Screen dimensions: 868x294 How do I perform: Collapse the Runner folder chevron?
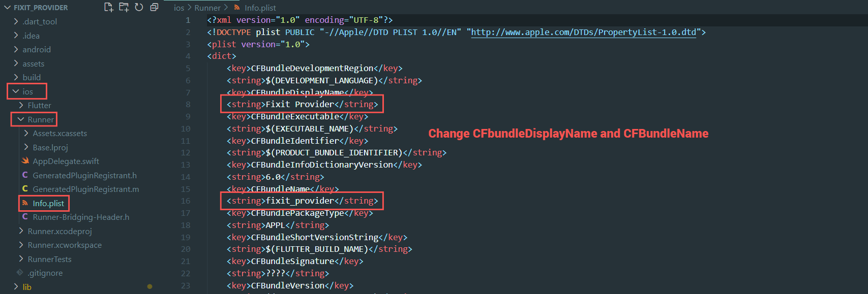tap(21, 119)
